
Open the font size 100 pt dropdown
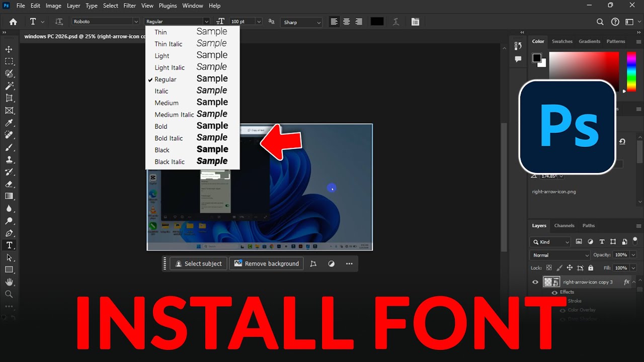(259, 22)
